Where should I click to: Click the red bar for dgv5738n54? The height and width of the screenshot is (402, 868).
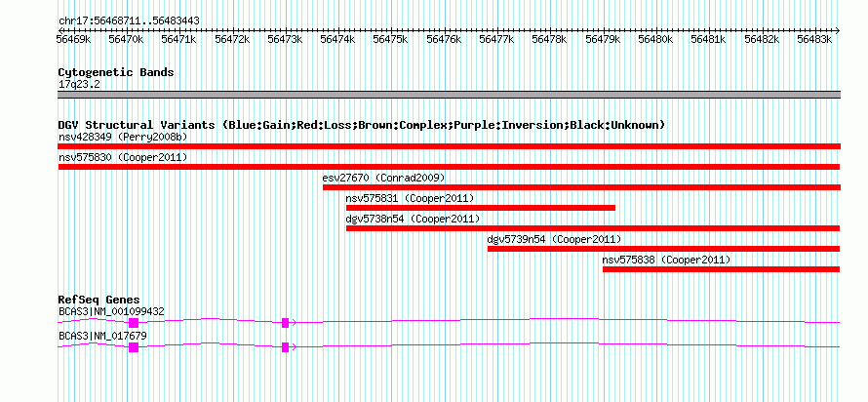[x=593, y=228]
